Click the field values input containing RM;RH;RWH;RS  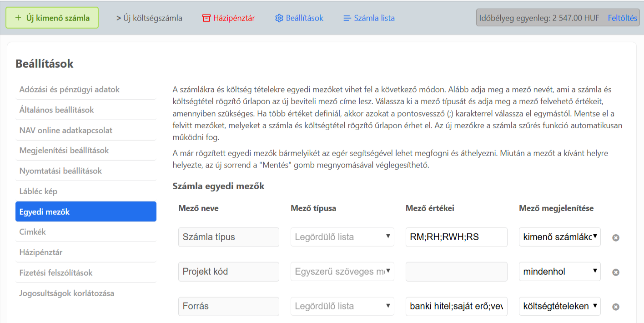pos(456,237)
